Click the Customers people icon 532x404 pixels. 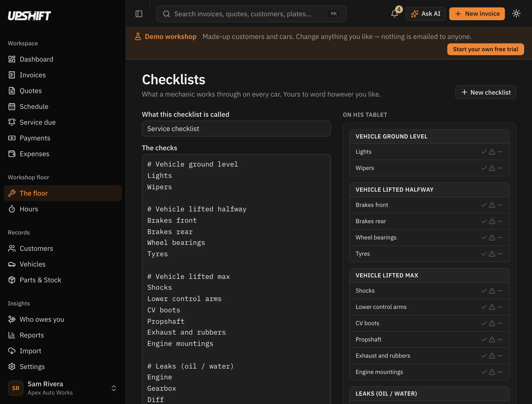coord(12,248)
